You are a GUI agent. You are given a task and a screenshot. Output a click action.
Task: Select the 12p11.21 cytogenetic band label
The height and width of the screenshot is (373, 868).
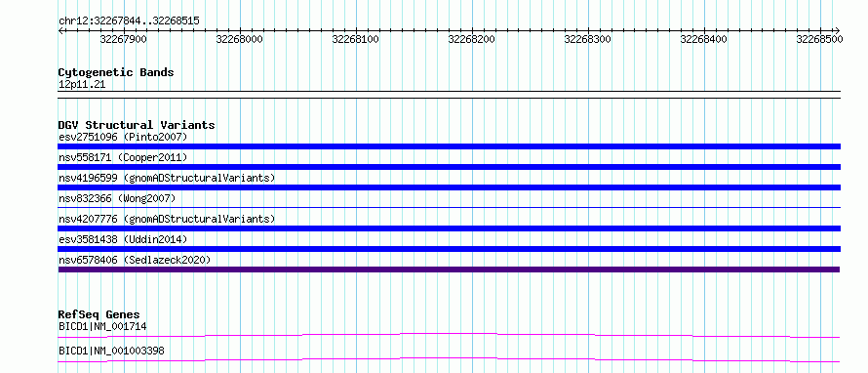click(82, 85)
